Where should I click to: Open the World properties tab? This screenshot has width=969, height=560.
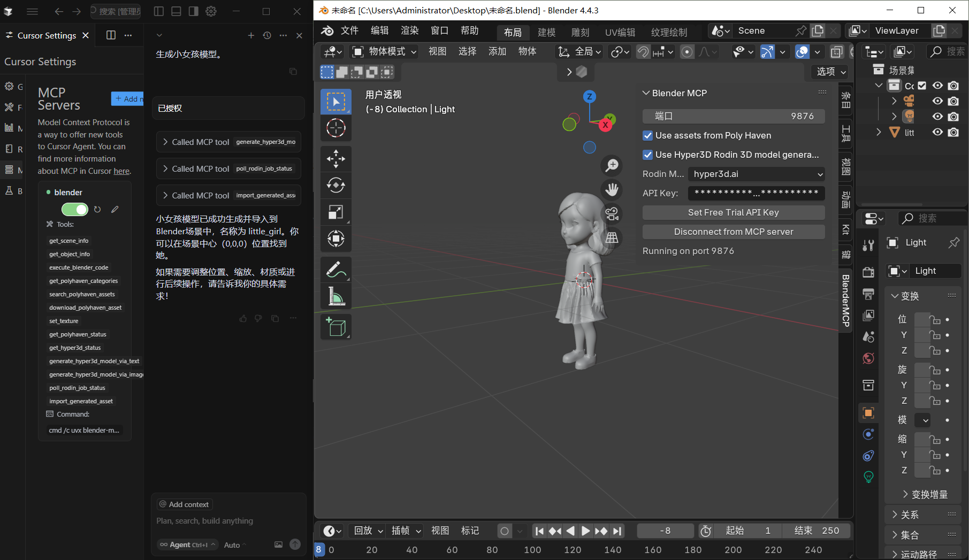(868, 358)
